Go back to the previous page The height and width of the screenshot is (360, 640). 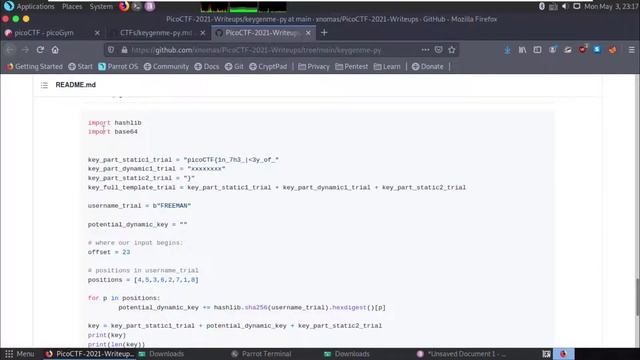pyautogui.click(x=10, y=50)
